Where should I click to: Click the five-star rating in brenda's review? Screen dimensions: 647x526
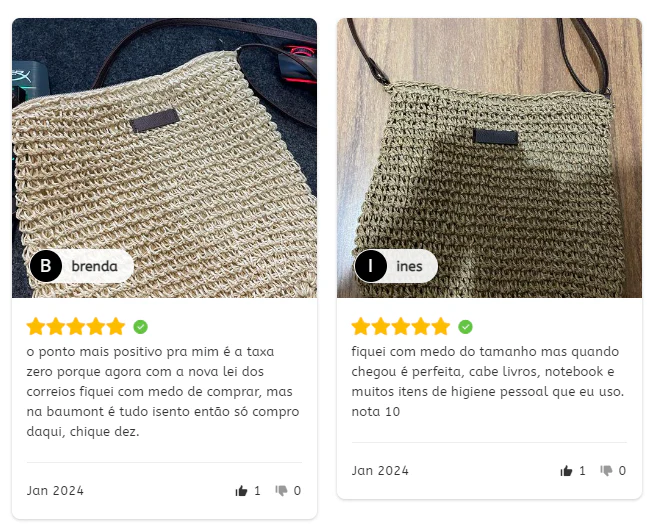(x=76, y=326)
